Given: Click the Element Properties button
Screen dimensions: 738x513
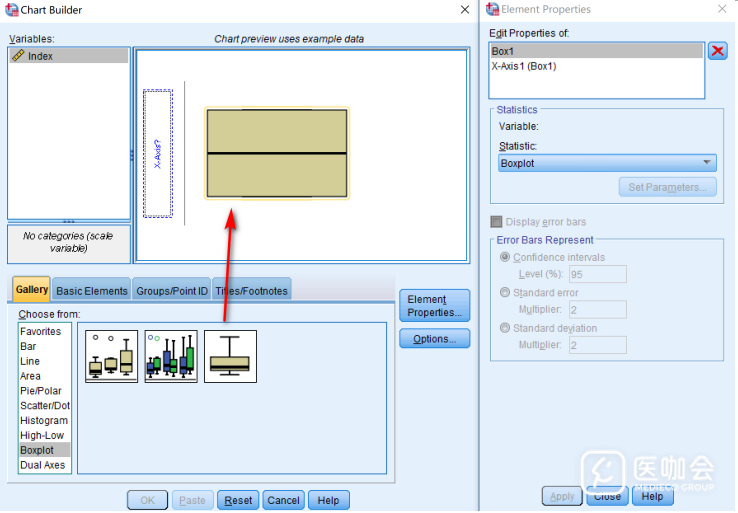Looking at the screenshot, I should pyautogui.click(x=434, y=306).
